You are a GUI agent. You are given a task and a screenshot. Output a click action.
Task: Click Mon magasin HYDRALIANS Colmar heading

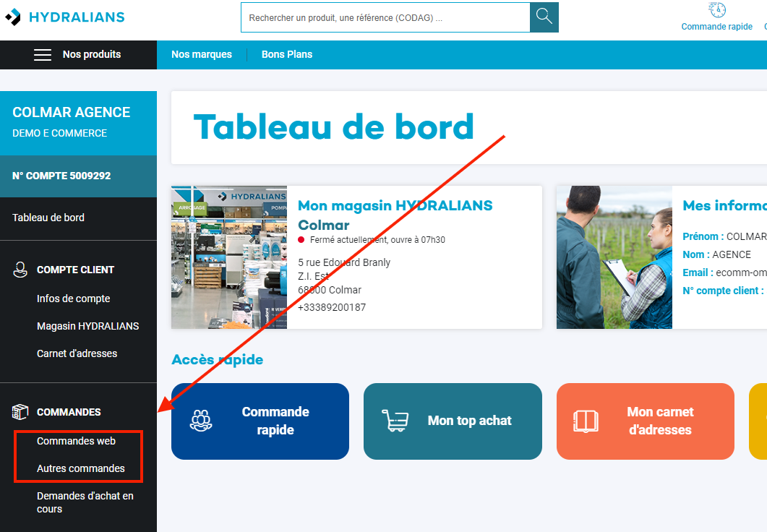pos(395,215)
